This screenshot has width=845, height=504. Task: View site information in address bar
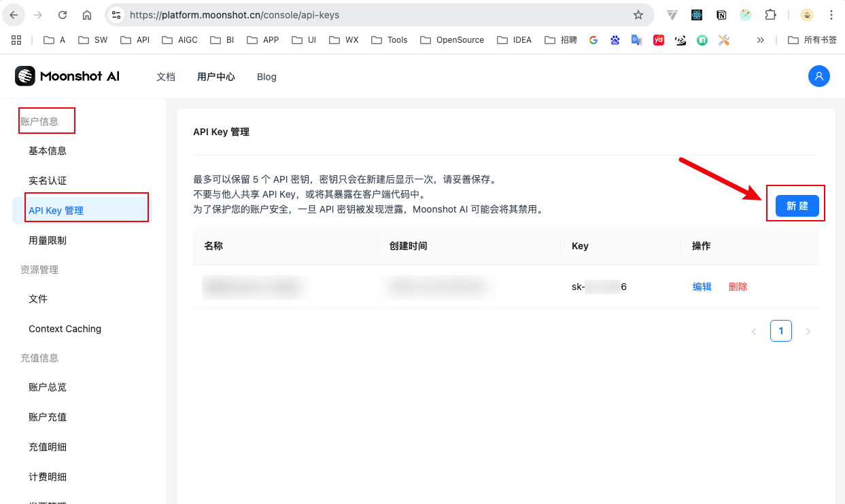point(116,15)
